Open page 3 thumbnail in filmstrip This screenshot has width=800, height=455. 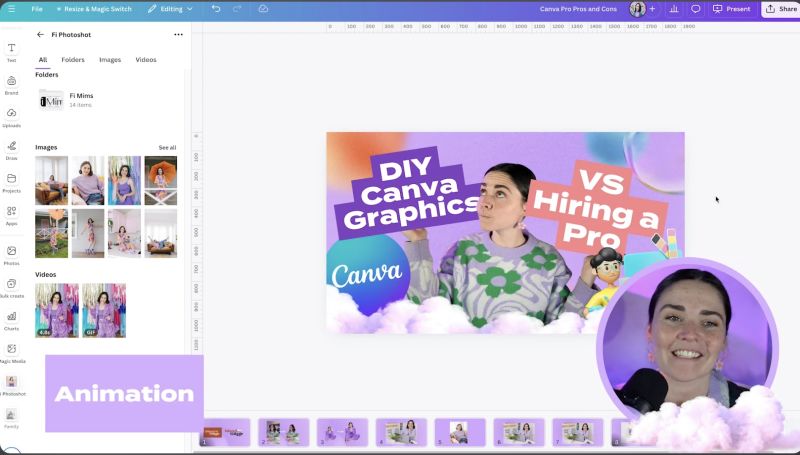(342, 433)
